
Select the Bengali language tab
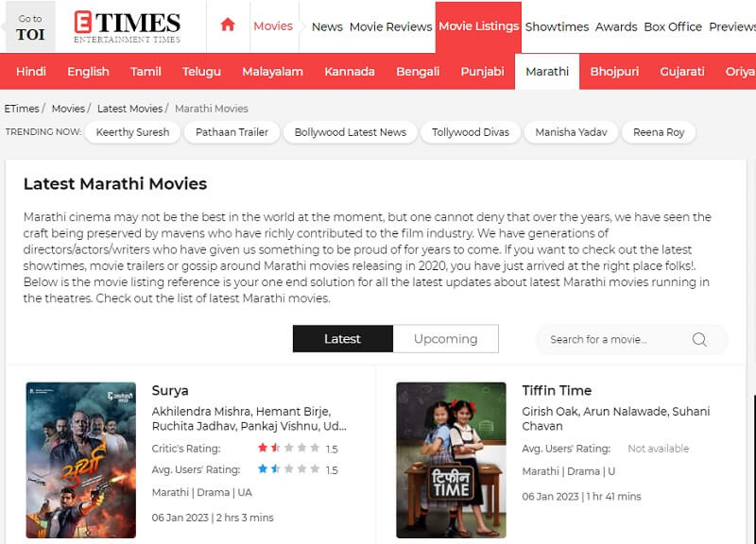(418, 72)
